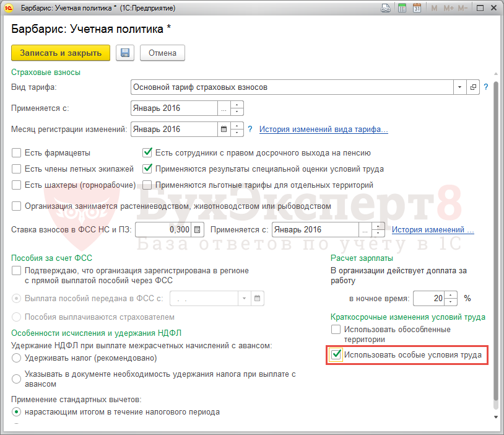This screenshot has height=435, width=504.
Task: Open the calendar icon in title bar
Action: pyautogui.click(x=417, y=9)
